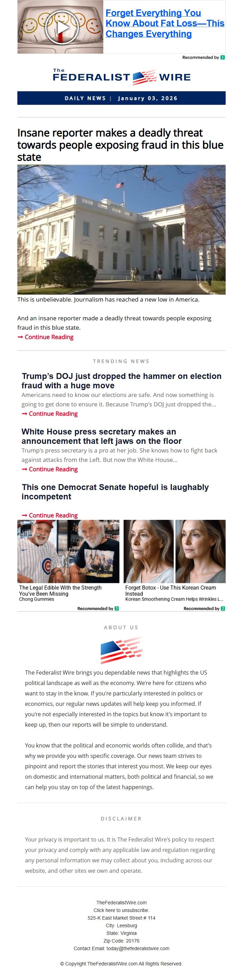
Task: Play the fat loss video ad
Action: point(61,27)
